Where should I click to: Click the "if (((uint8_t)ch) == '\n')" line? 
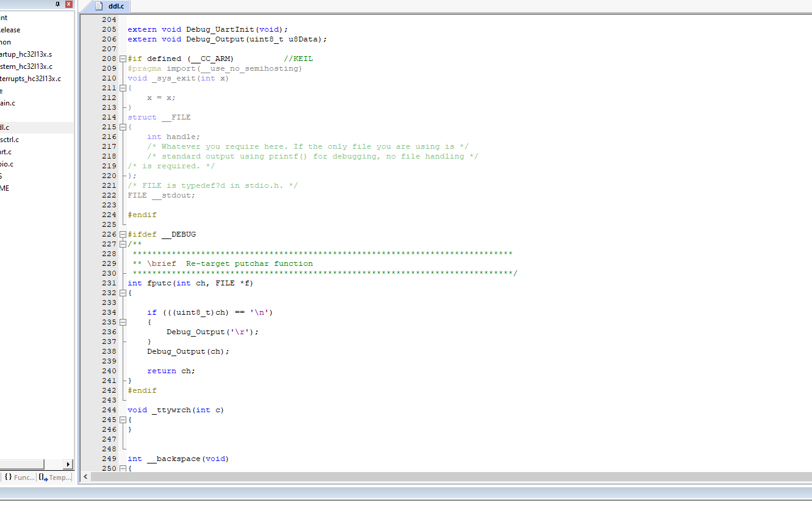[210, 312]
